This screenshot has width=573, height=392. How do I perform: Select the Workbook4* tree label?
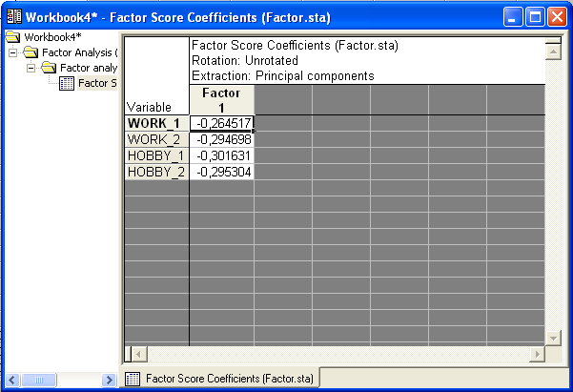[52, 37]
